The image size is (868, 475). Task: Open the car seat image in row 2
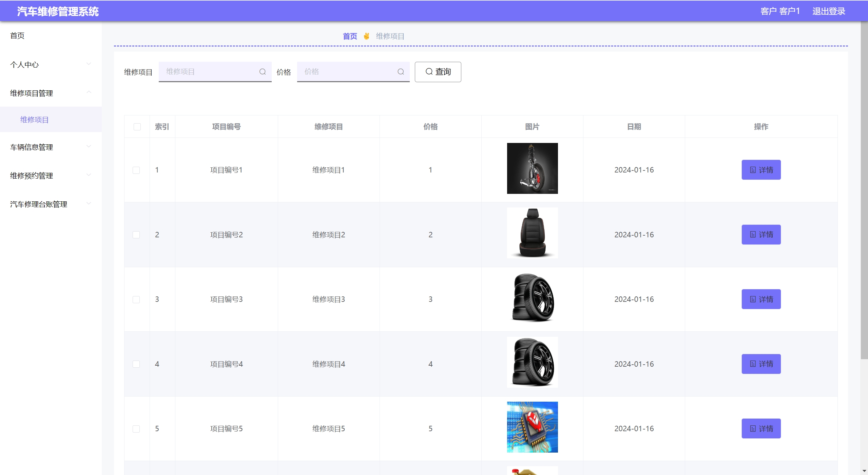tap(532, 233)
